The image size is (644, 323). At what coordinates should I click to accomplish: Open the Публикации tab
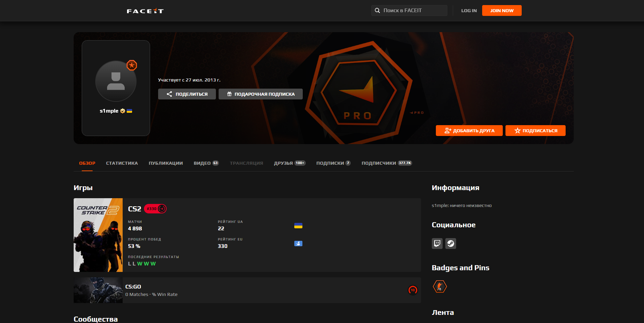click(166, 163)
